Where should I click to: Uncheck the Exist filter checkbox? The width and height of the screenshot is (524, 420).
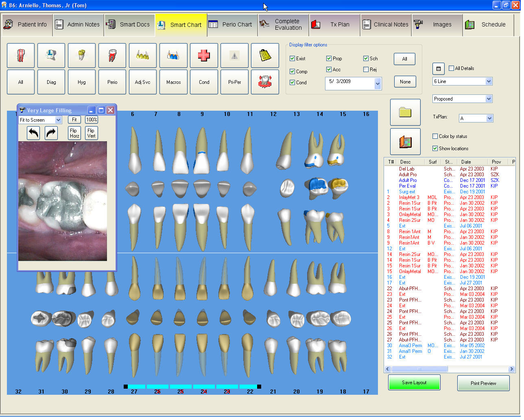(292, 59)
